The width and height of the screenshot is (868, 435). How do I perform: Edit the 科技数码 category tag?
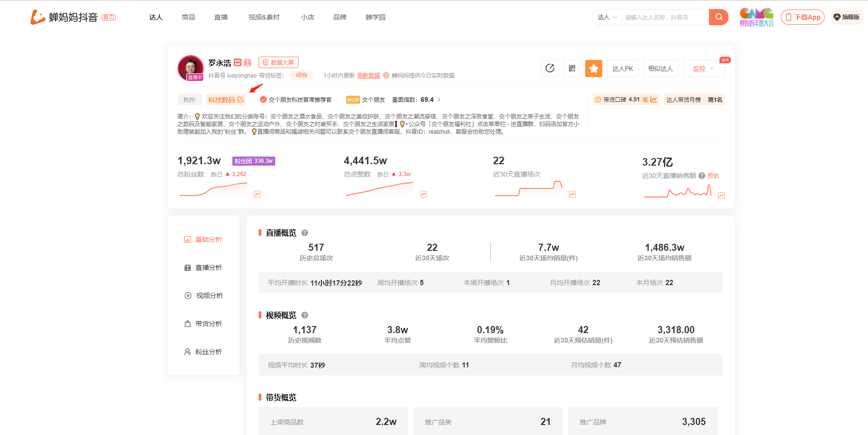click(240, 99)
